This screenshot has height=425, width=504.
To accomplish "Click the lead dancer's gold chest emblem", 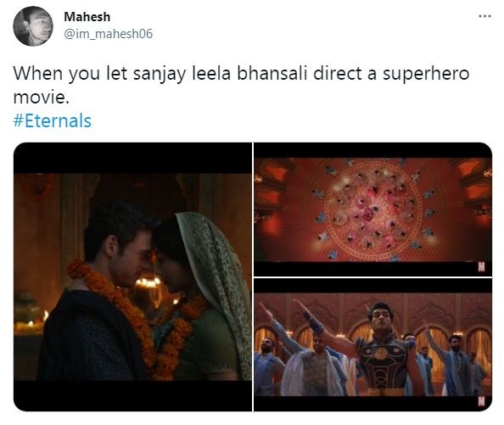I will (381, 354).
